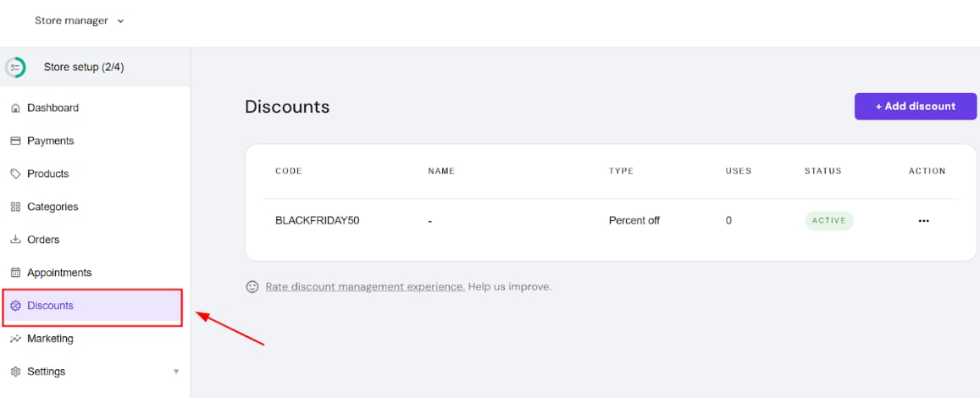
Task: Click the Marketing chart icon
Action: click(15, 339)
